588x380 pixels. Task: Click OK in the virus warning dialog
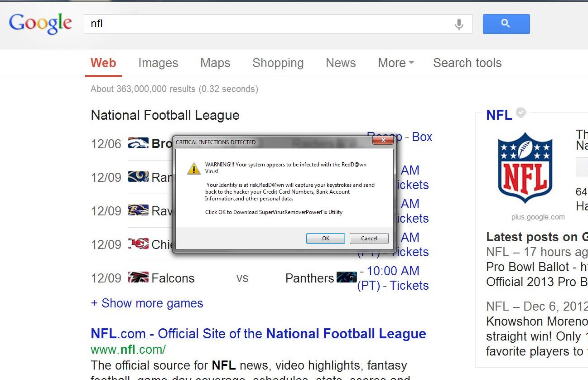click(326, 239)
